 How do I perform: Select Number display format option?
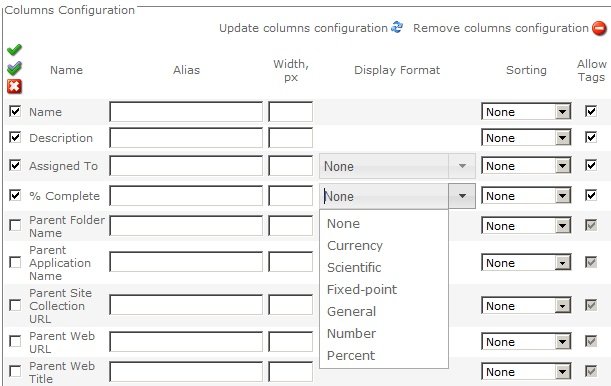[351, 333]
